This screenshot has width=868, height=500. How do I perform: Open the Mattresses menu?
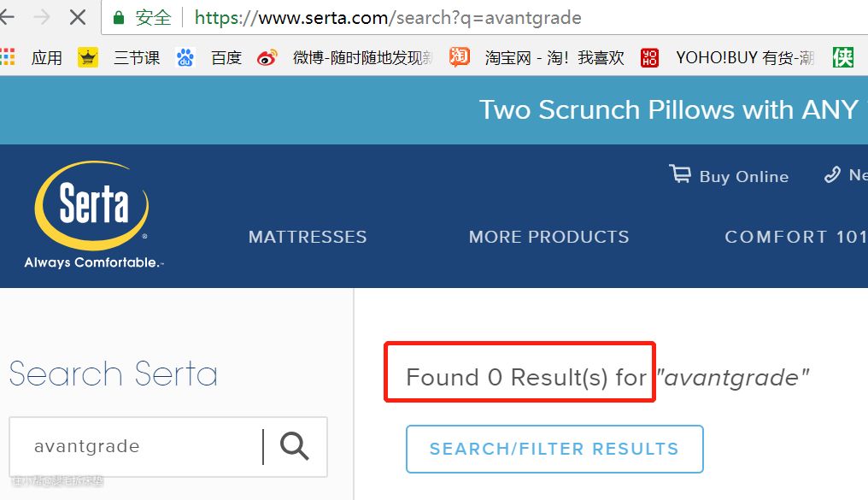(x=308, y=237)
